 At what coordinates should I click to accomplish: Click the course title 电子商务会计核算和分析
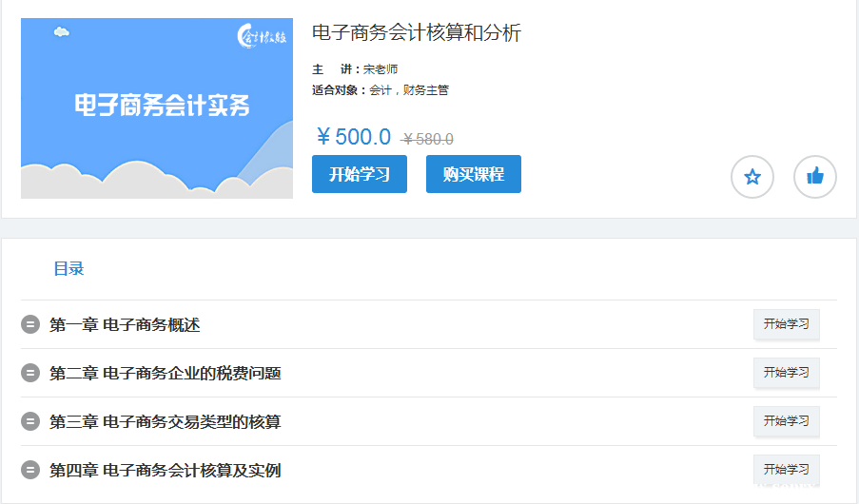pyautogui.click(x=417, y=33)
